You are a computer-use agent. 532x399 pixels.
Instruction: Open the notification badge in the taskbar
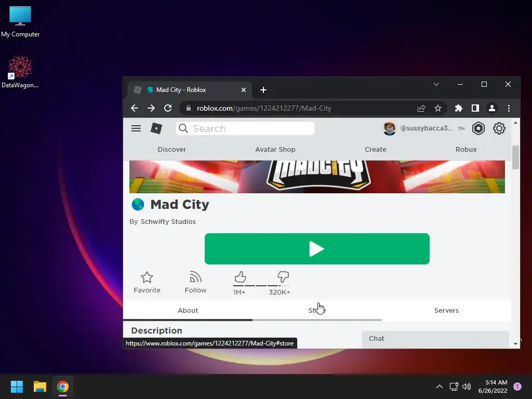tap(517, 386)
